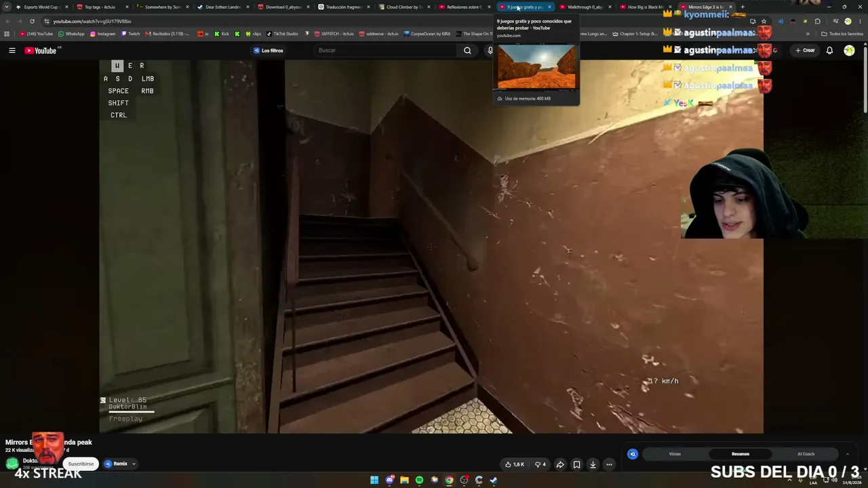Click the hovered tab preview thumbnail
The height and width of the screenshot is (488, 868).
pos(536,67)
